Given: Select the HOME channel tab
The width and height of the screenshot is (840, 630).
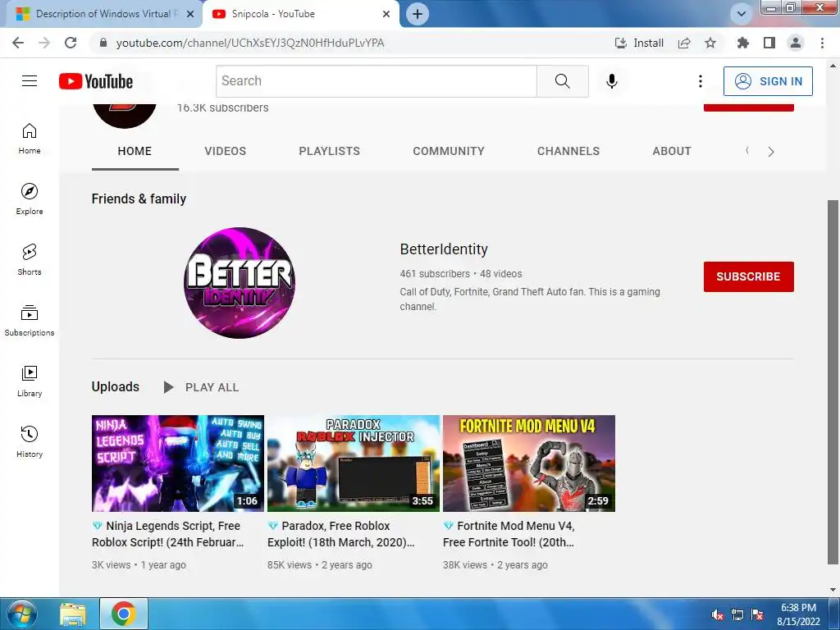Looking at the screenshot, I should point(135,151).
